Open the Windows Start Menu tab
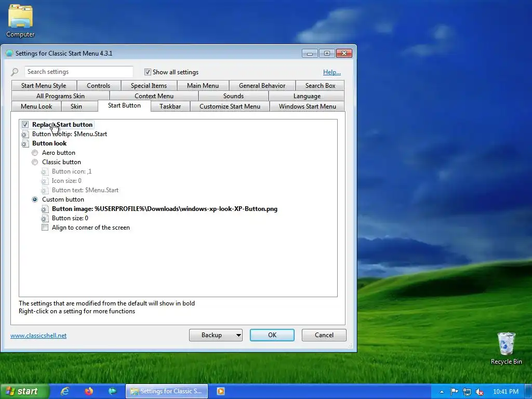 click(x=307, y=106)
